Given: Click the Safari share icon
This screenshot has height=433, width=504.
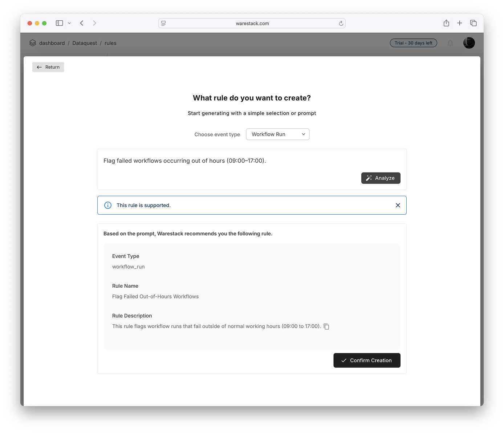Looking at the screenshot, I should (446, 23).
